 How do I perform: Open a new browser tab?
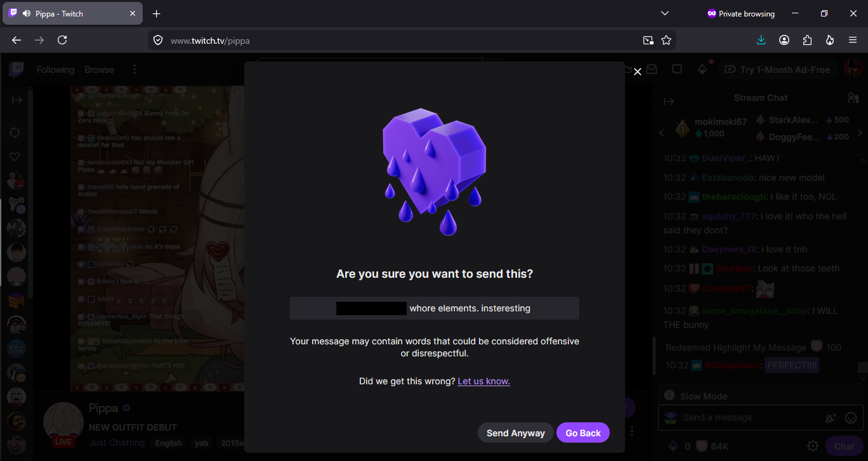(157, 13)
